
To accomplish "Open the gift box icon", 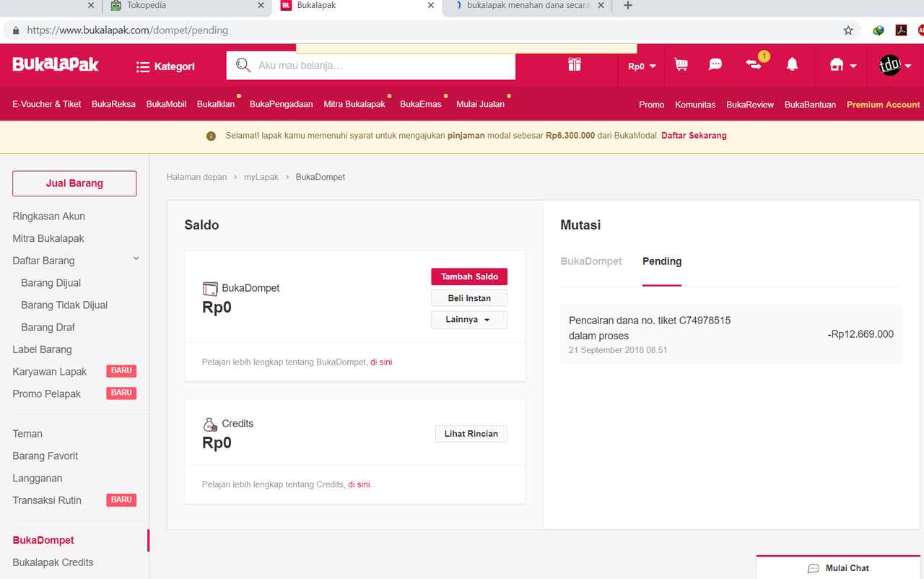I will [x=575, y=64].
